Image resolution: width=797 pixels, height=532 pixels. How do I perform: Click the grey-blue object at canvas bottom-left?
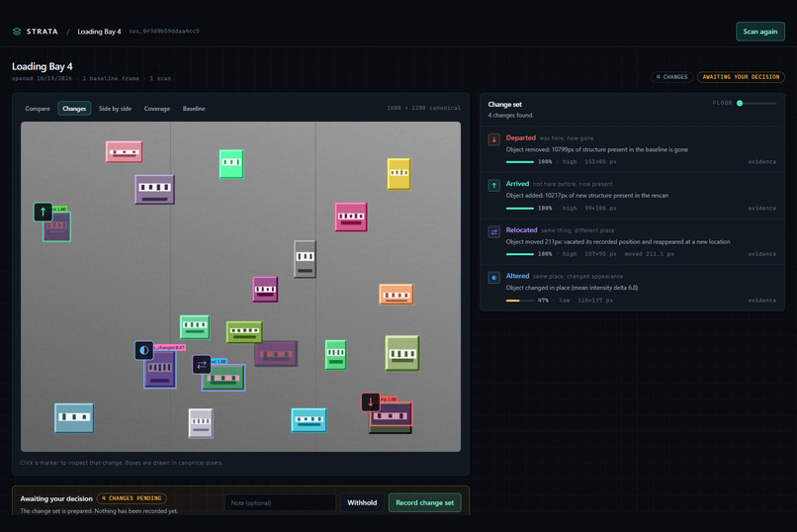74,417
